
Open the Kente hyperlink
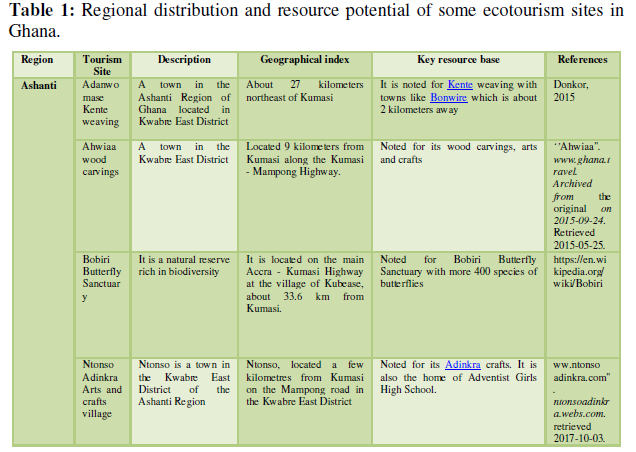tap(460, 86)
